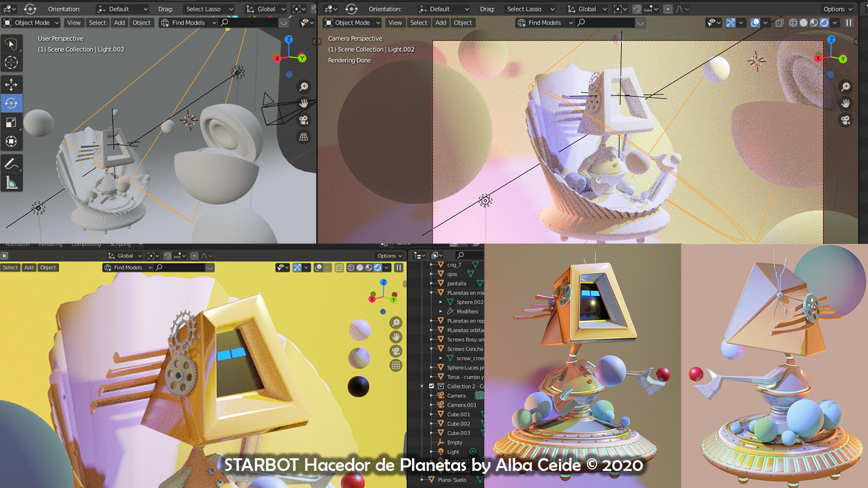Click Add button in yellow render viewport header
Screen dimensions: 868x488
point(29,267)
